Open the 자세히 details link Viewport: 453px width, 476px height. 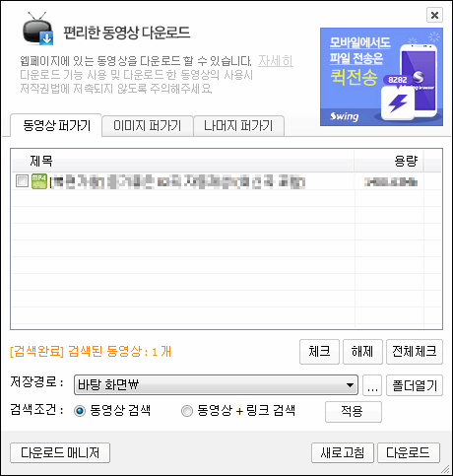tap(276, 61)
